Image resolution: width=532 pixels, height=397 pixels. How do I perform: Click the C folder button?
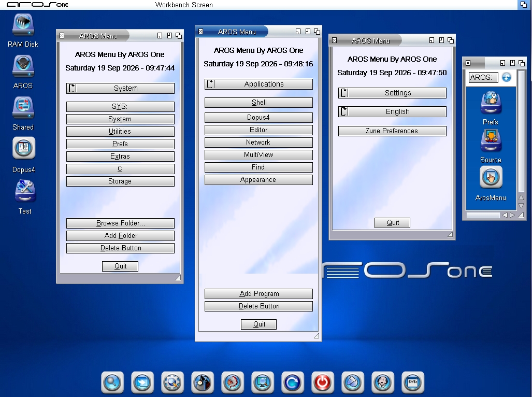(121, 169)
